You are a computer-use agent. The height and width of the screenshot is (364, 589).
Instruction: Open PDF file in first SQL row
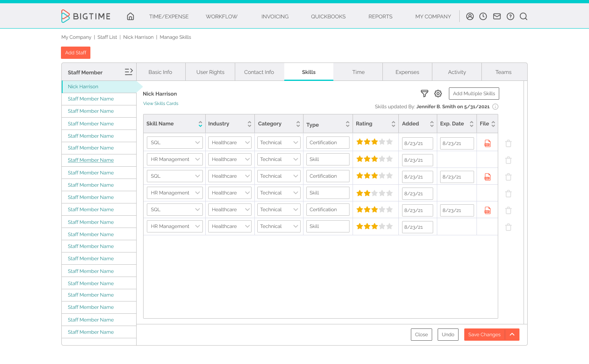(x=488, y=143)
